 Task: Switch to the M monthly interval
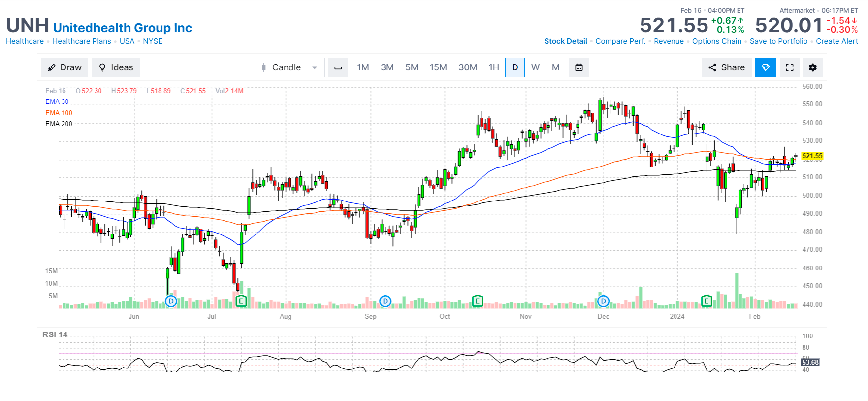(x=556, y=67)
